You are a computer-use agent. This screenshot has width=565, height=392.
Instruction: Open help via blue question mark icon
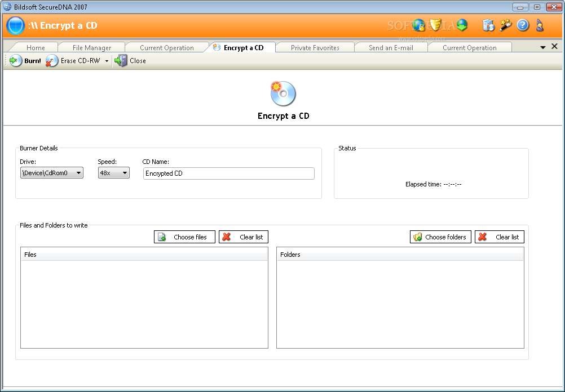pyautogui.click(x=523, y=25)
